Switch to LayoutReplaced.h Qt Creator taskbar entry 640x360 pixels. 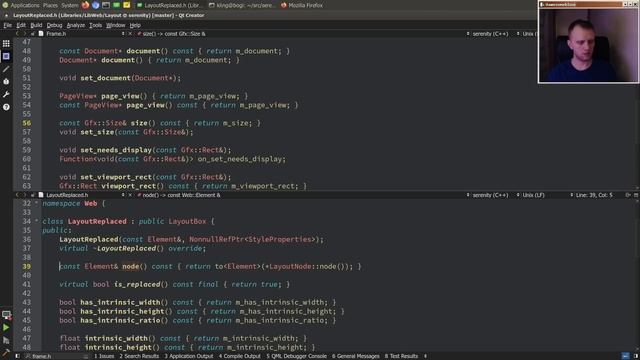coord(169,5)
